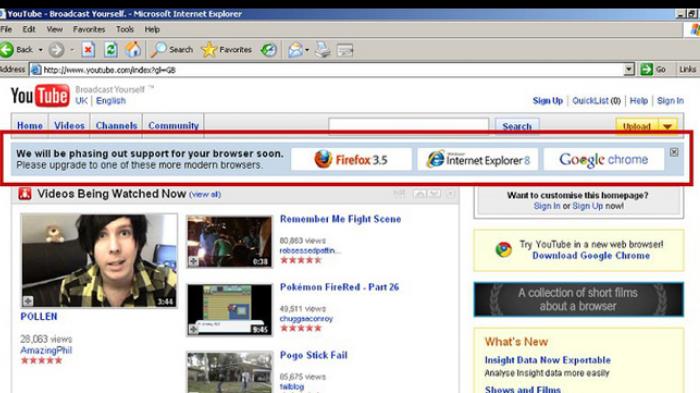Viewport: 700px width, 393px height.
Task: Refresh the page with green arrows icon
Action: point(111,50)
